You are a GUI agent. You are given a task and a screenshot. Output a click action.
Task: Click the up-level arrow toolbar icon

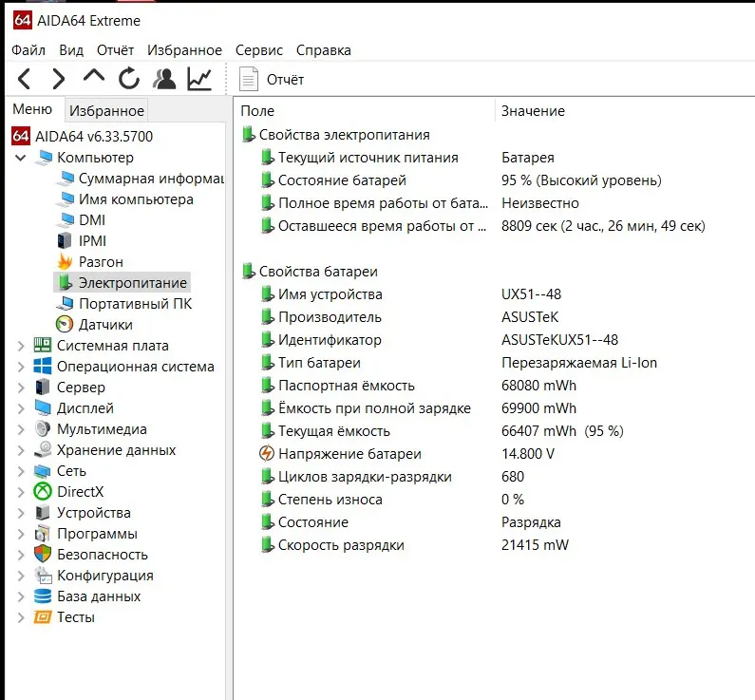[x=94, y=76]
